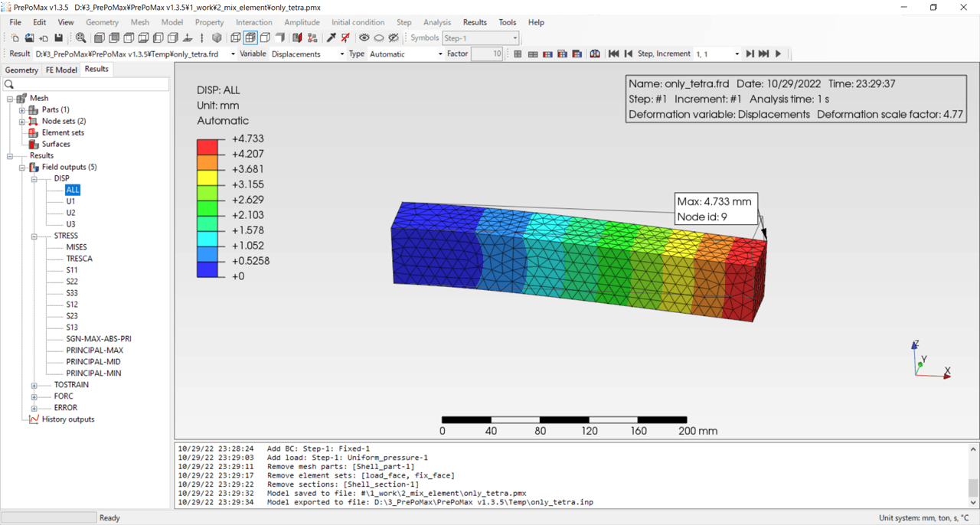Click the Save file icon in toolbar

click(x=58, y=38)
